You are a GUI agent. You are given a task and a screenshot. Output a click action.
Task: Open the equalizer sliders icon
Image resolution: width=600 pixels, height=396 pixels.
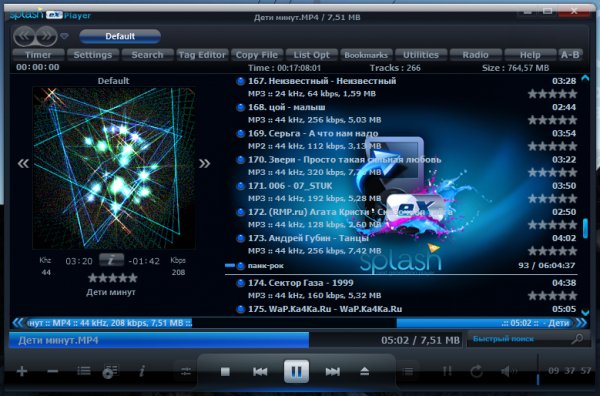point(186,371)
